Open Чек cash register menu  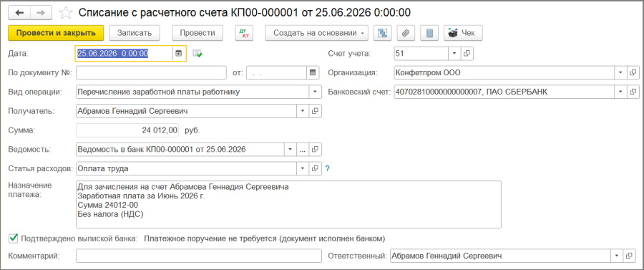[463, 33]
